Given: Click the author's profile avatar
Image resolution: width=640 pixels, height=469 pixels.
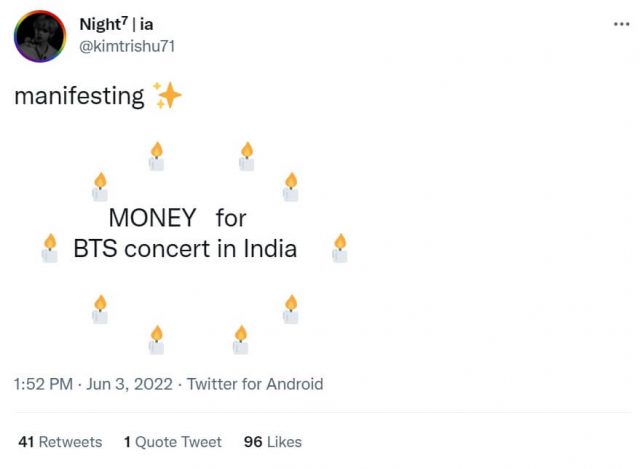Looking at the screenshot, I should pyautogui.click(x=40, y=37).
